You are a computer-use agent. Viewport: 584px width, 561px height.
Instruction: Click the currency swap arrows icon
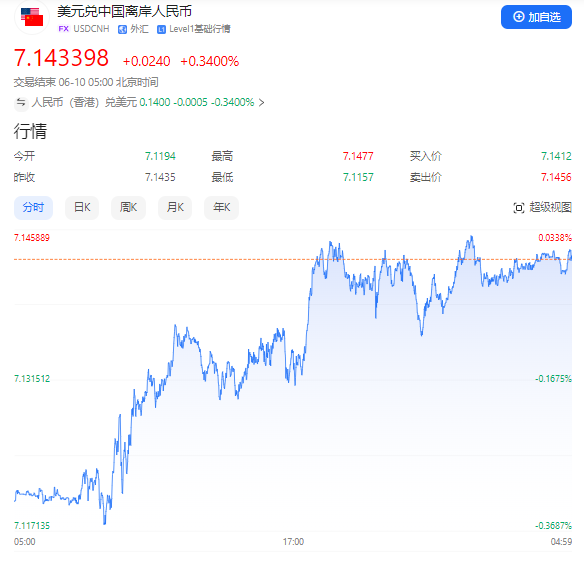(x=21, y=102)
